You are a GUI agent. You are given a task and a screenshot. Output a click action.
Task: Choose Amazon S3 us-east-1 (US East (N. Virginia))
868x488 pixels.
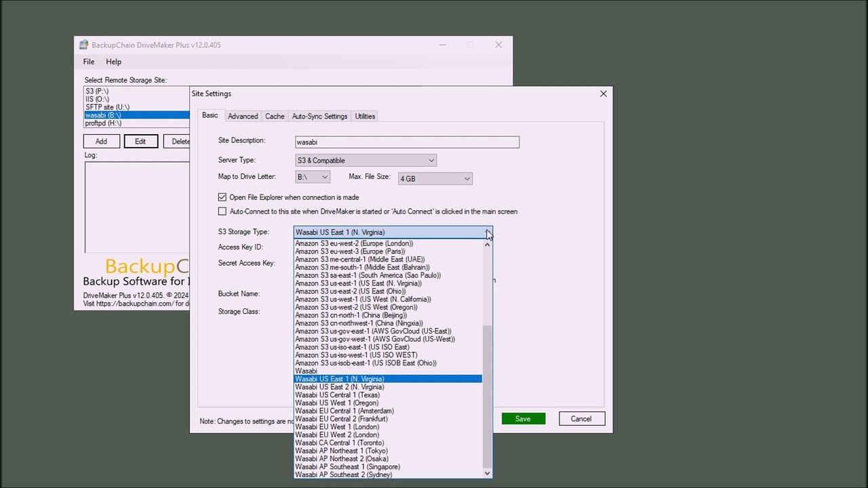pos(388,283)
